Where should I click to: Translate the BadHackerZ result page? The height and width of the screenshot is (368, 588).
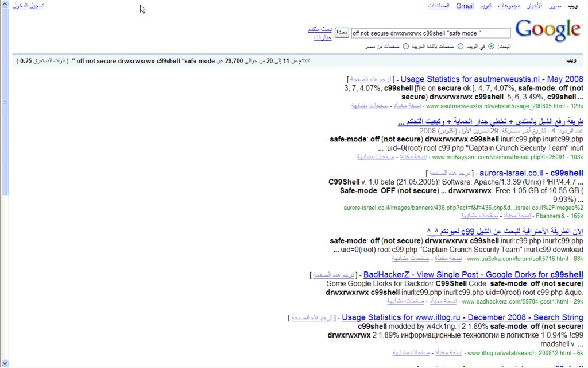[x=334, y=275]
